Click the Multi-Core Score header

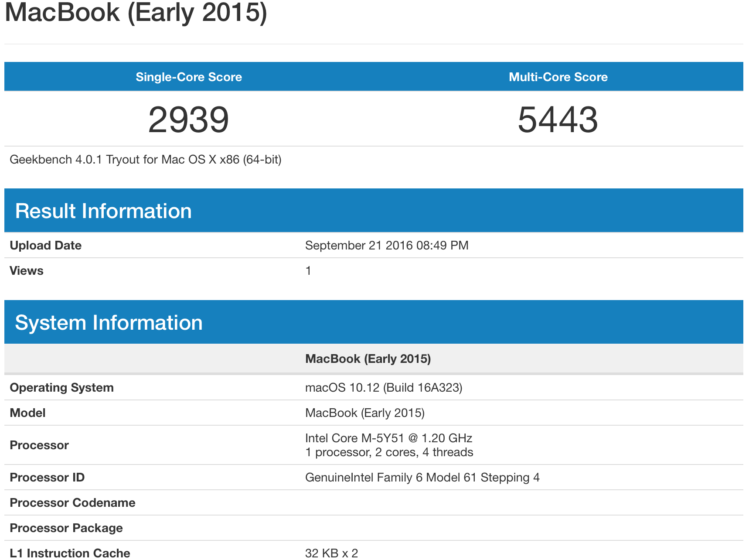[x=558, y=77]
